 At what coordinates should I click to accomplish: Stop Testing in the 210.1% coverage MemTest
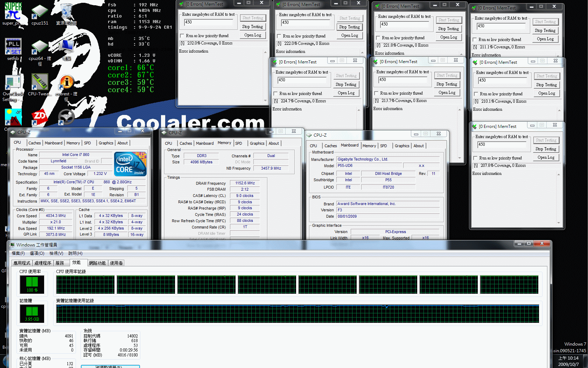[547, 85]
